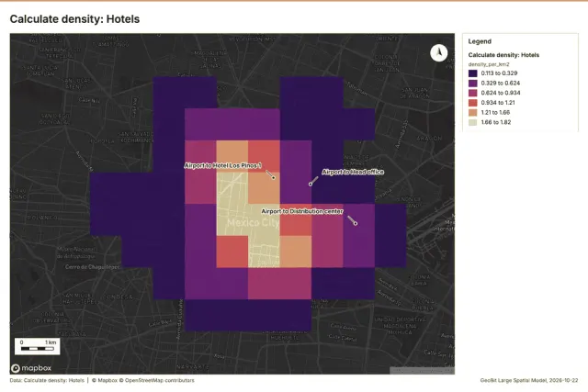This screenshot has width=588, height=392.
Task: Click the 1 km scale bar
Action: [37, 346]
